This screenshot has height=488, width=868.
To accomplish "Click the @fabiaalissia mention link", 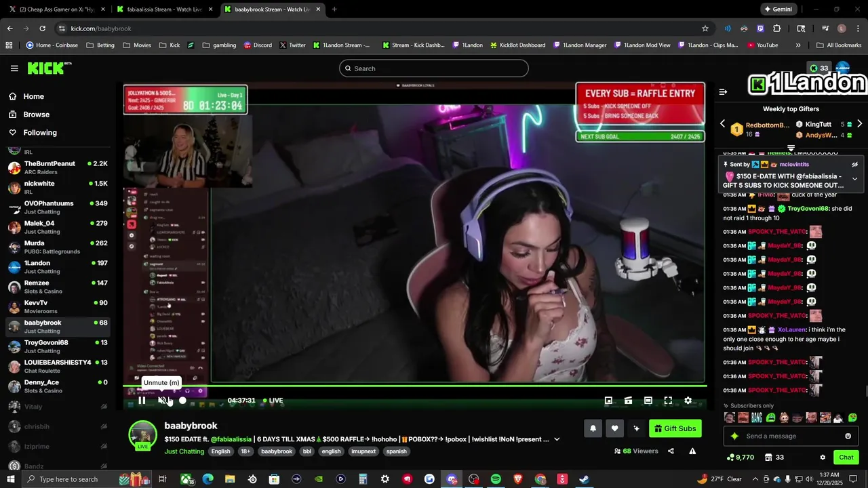I will (x=231, y=439).
